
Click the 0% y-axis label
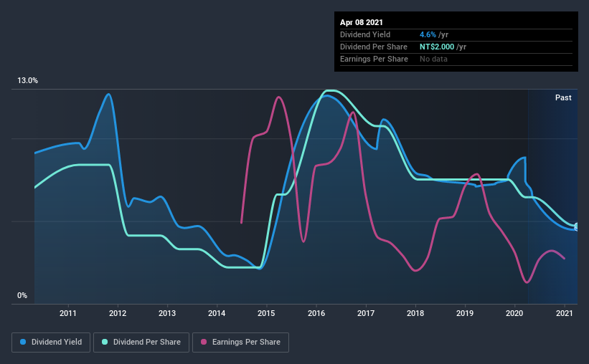coord(22,296)
